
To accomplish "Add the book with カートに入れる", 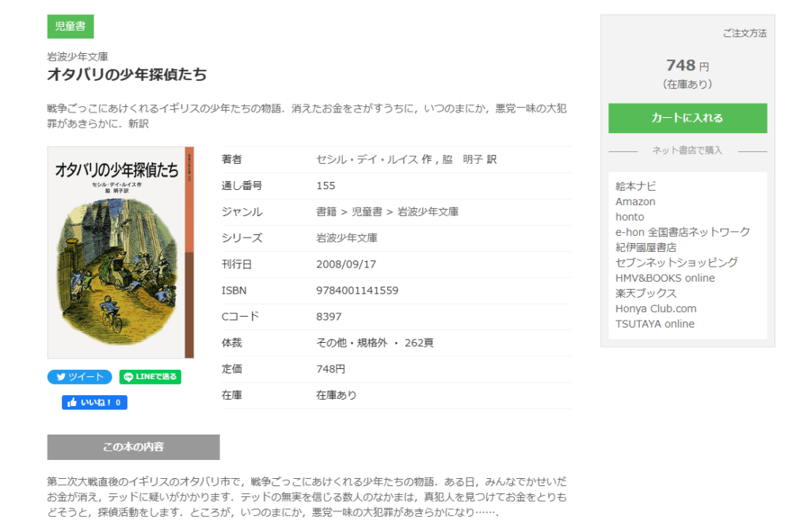I will (687, 118).
